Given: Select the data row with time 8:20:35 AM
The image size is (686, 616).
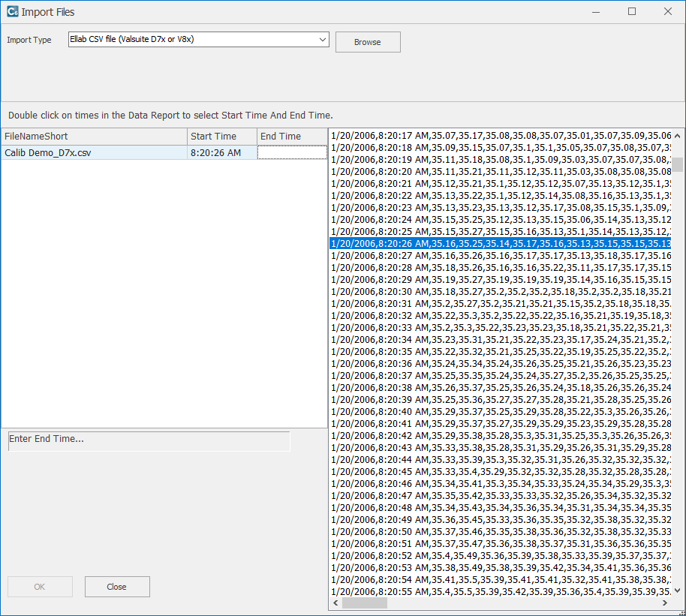Looking at the screenshot, I should (x=501, y=352).
